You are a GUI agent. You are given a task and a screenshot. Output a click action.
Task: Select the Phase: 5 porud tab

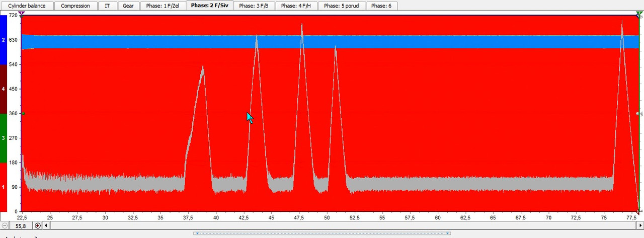tap(342, 6)
